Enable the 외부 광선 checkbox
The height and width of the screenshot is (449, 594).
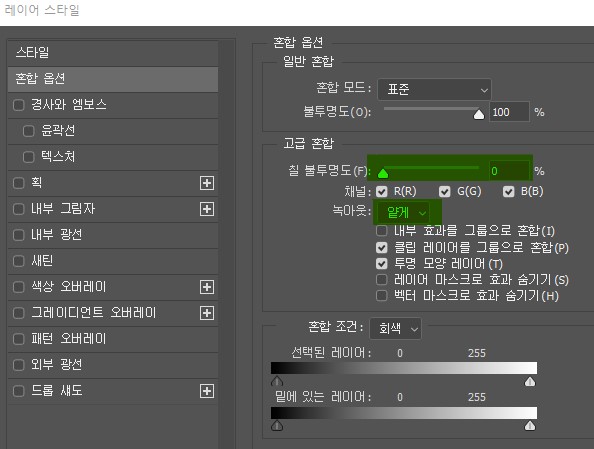tap(19, 365)
